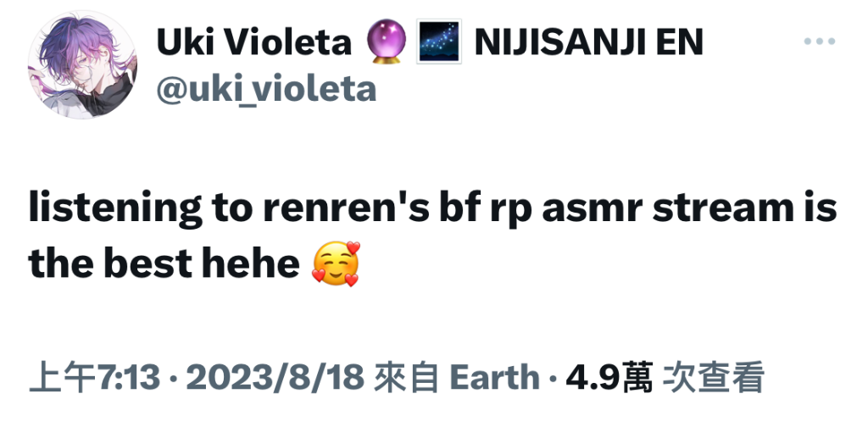Open the Uki Violeta display name link
Screen dimensions: 868x427
click(x=254, y=42)
